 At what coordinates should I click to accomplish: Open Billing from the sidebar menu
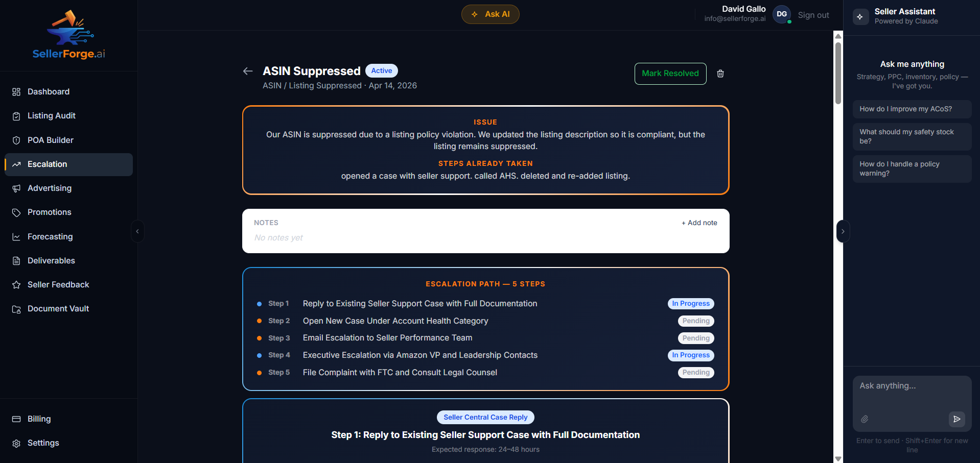[x=38, y=419]
